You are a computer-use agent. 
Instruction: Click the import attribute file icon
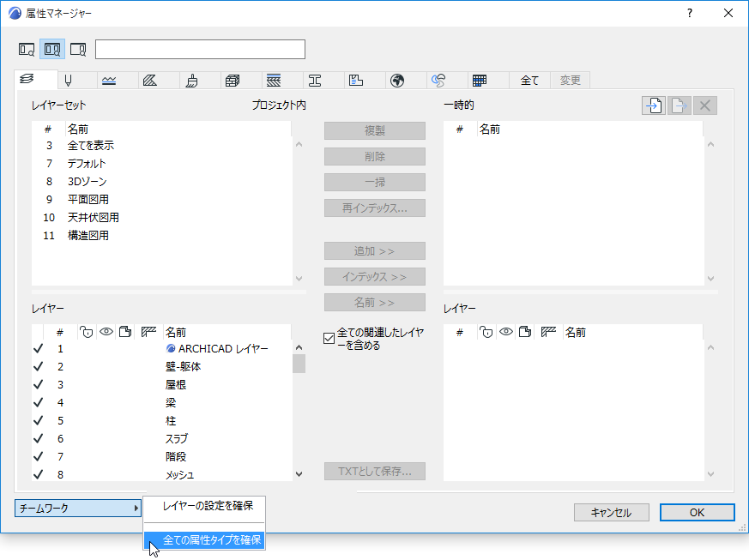pyautogui.click(x=654, y=105)
